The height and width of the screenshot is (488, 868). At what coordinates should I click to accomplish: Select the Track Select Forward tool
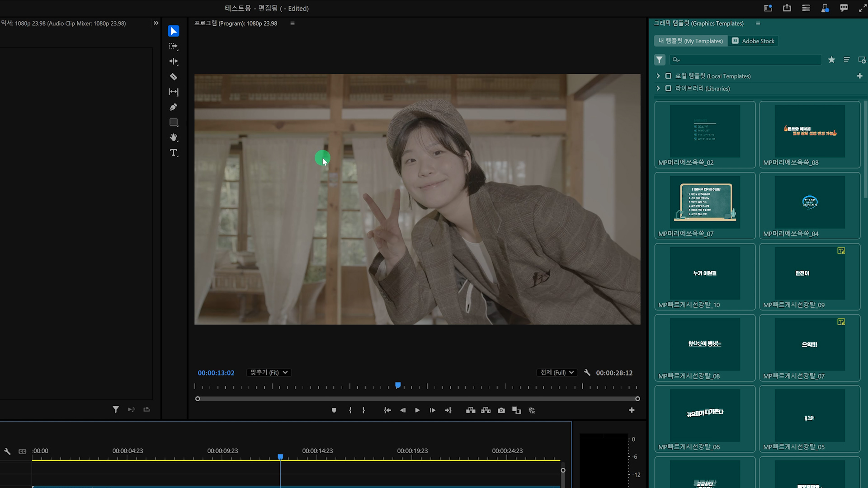[174, 46]
